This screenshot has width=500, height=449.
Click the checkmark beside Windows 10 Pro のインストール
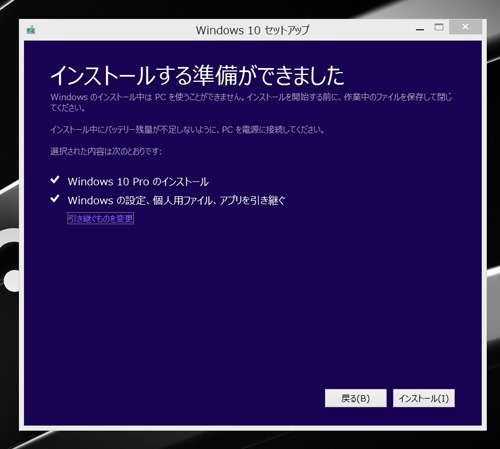[x=55, y=180]
